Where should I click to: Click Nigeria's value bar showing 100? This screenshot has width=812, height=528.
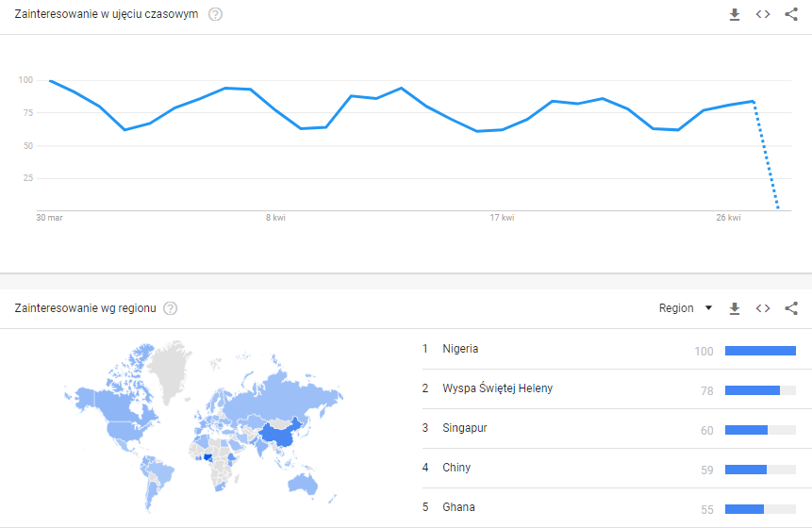760,351
